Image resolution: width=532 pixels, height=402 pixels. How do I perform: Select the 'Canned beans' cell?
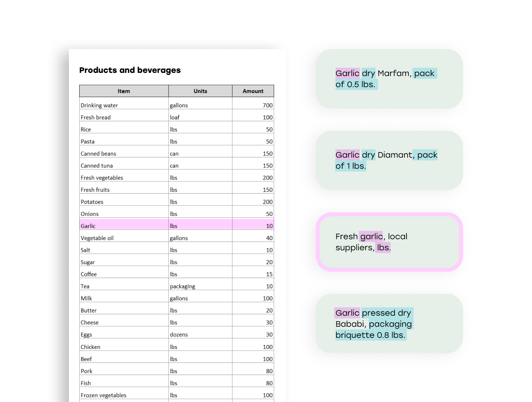tap(124, 152)
